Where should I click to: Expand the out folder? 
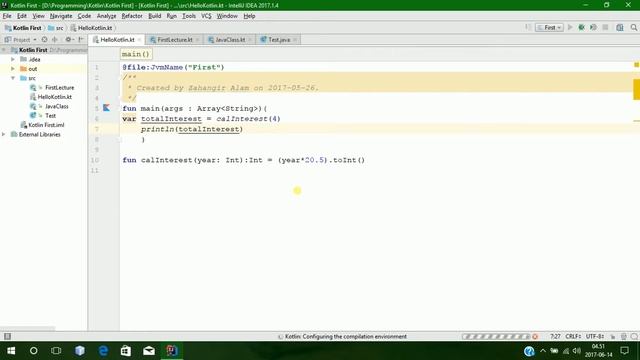pos(13,69)
